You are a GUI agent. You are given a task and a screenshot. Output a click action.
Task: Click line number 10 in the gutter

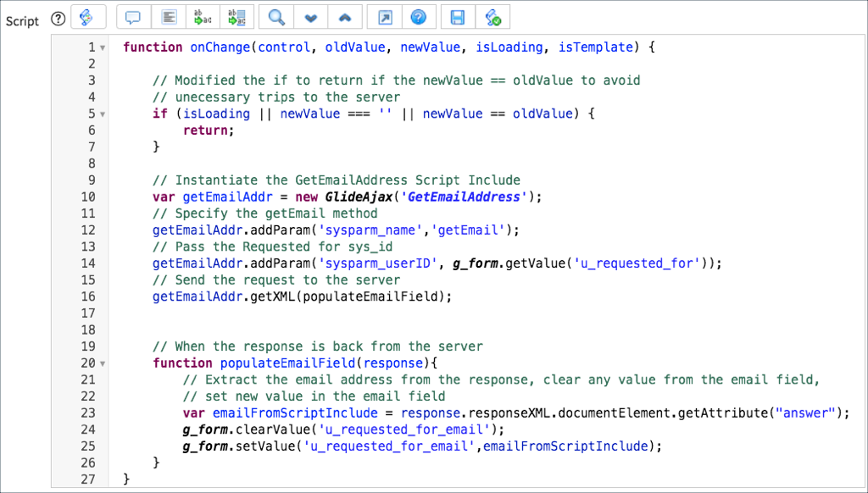[88, 197]
